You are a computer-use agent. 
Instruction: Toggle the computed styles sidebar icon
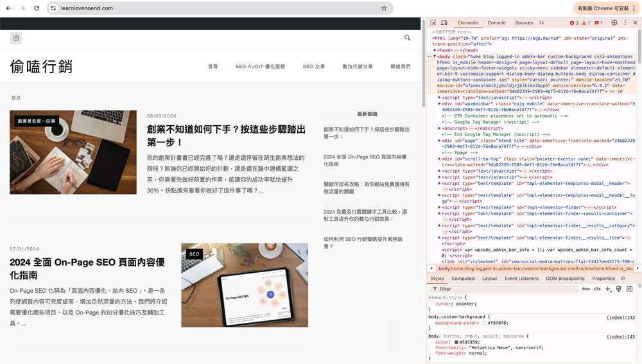[630, 289]
